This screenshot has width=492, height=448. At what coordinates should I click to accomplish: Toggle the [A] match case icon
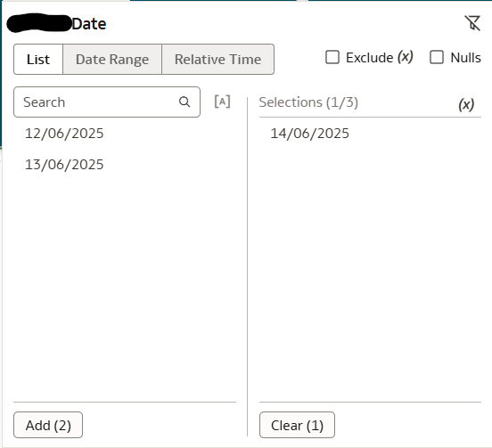(222, 102)
